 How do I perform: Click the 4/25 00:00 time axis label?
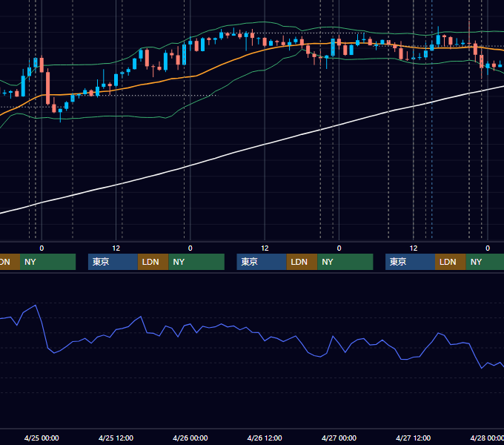[x=42, y=438]
